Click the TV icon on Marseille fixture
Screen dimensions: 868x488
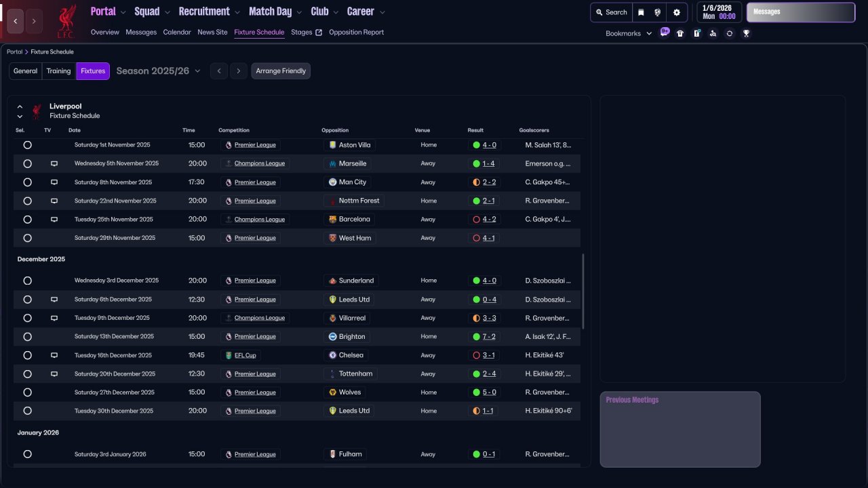coord(54,163)
